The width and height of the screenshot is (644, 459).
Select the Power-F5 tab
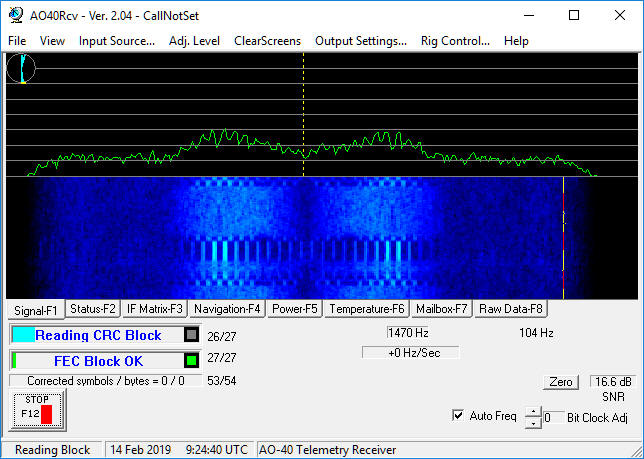pyautogui.click(x=295, y=309)
